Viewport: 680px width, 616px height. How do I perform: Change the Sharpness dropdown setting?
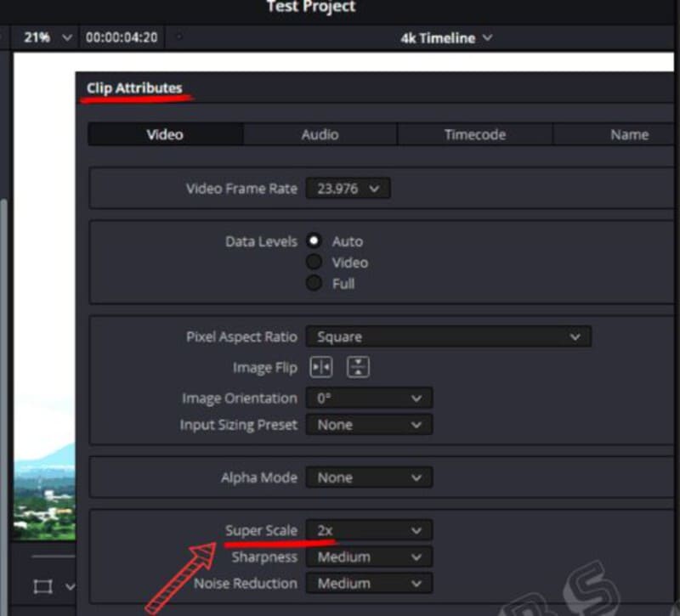[369, 557]
